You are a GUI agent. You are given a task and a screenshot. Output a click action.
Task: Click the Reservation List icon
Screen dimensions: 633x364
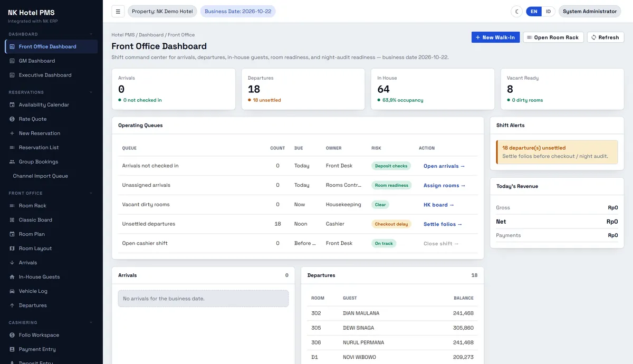click(12, 147)
